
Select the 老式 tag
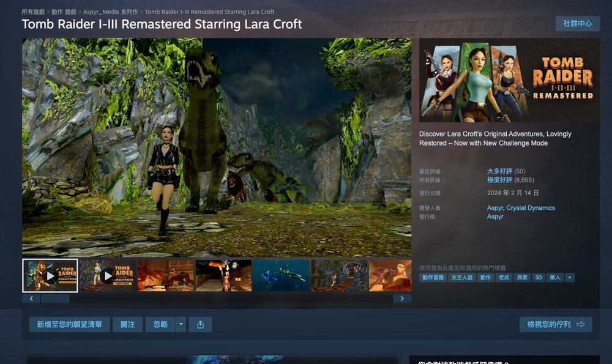coord(504,277)
